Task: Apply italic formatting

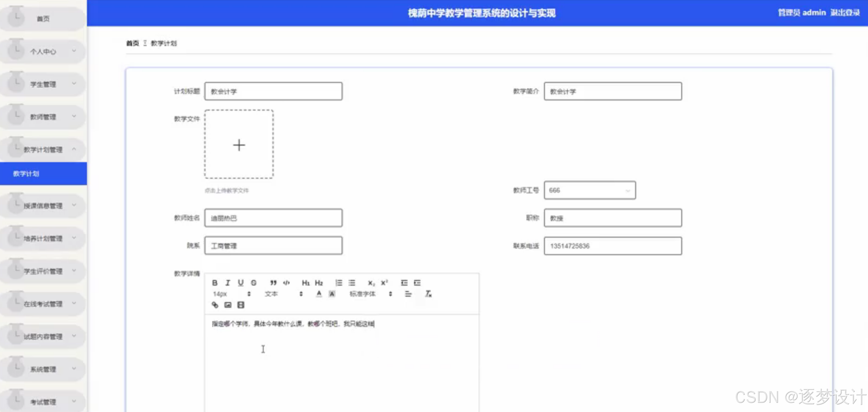Action: click(228, 283)
